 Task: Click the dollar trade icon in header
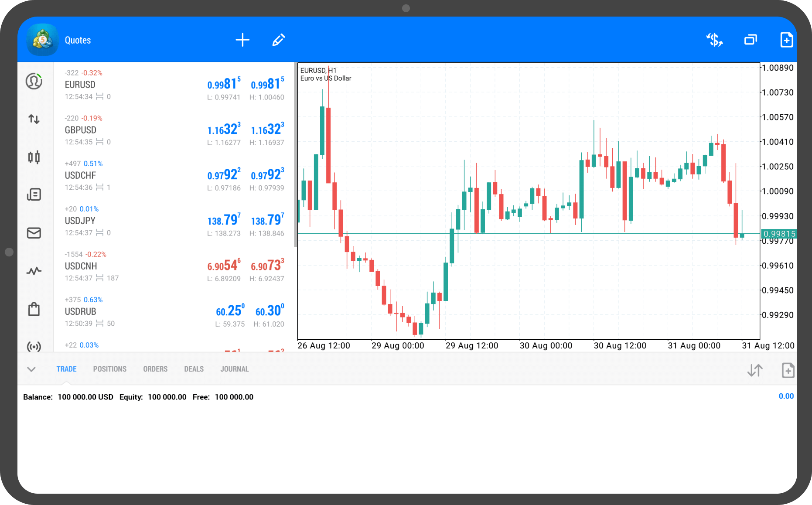coord(714,40)
